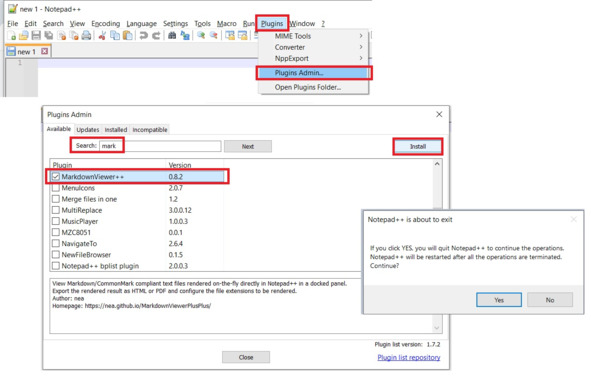Switch to the Installed tab
This screenshot has height=378, width=591.
(x=116, y=130)
